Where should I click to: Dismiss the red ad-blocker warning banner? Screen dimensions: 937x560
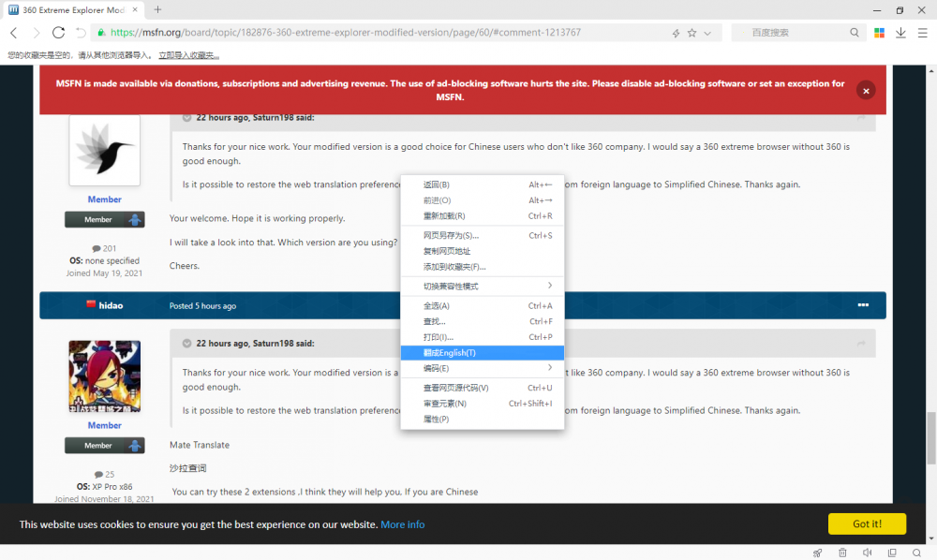click(x=866, y=91)
